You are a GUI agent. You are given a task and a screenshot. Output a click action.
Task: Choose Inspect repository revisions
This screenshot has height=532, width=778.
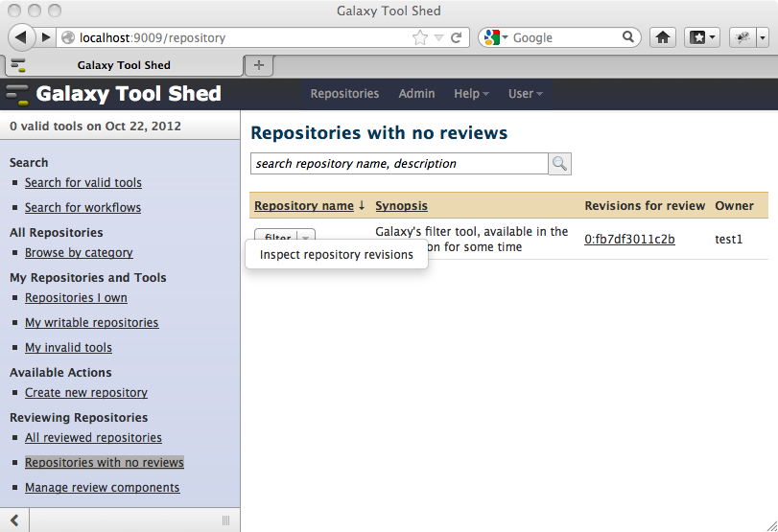tap(336, 254)
